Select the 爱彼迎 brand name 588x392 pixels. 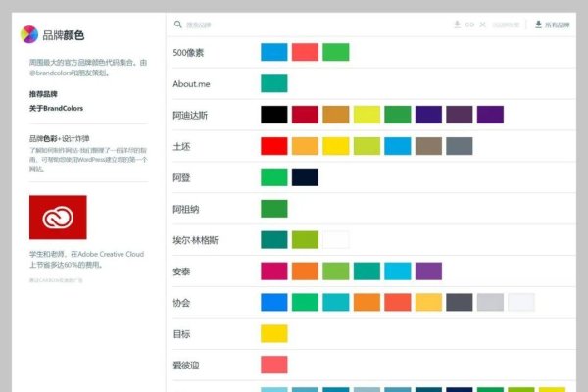(x=186, y=365)
